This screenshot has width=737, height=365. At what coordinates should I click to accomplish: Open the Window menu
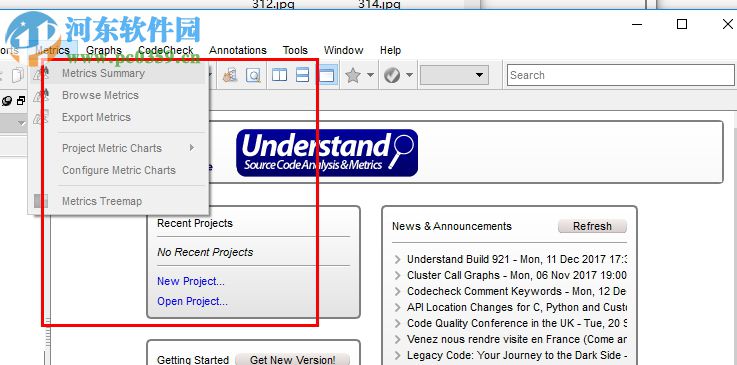coord(344,50)
